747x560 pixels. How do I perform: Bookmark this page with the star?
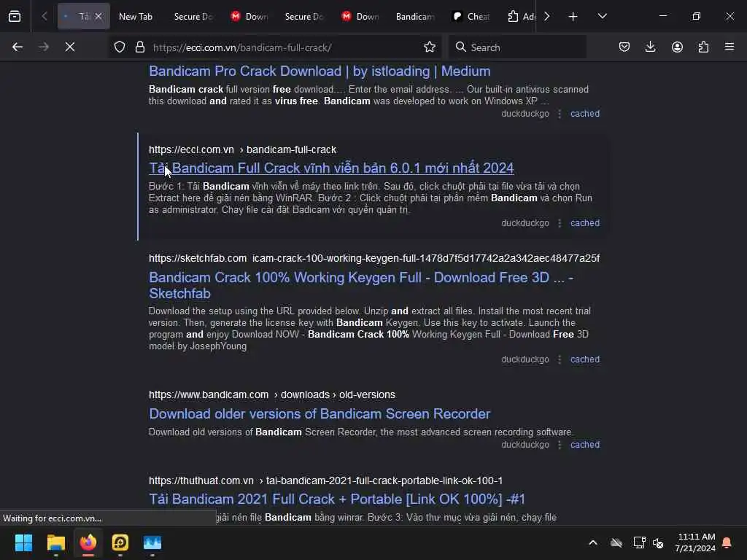click(x=430, y=47)
